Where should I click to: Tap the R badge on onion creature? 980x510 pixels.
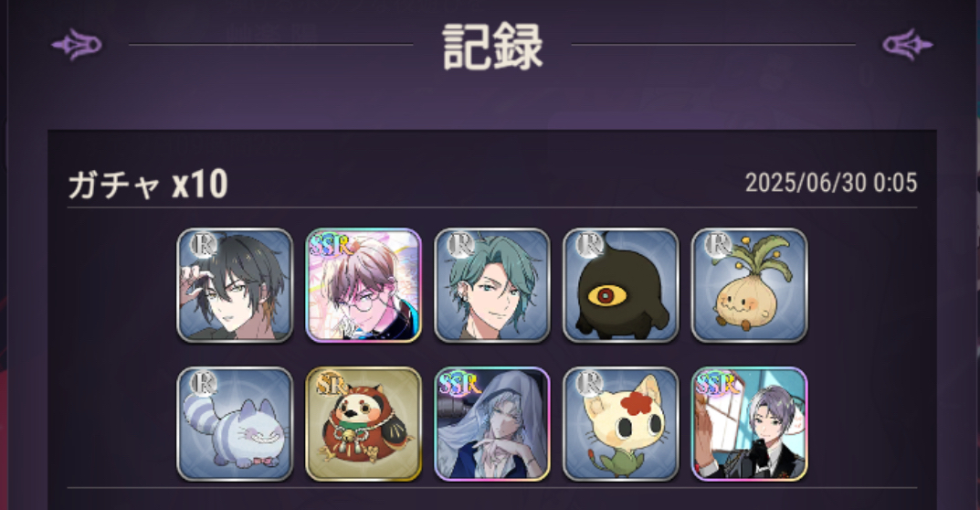click(x=718, y=245)
